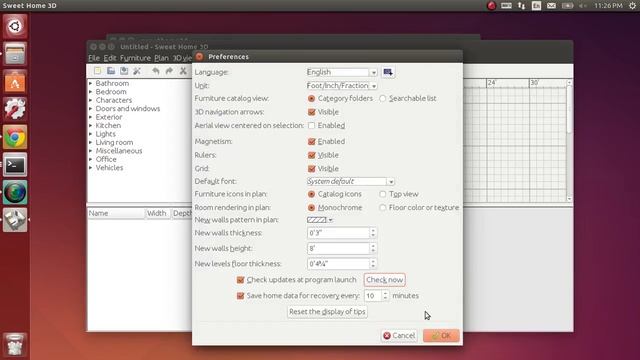Screen dimensions: 640x360
Task: Select Catalog icons radio button
Action: (311, 194)
